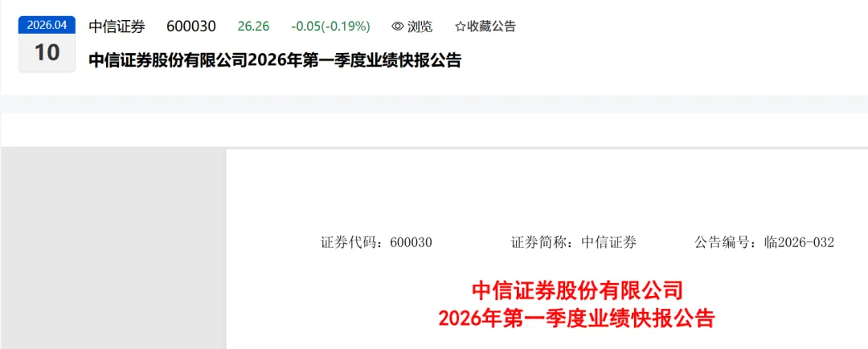Click the price change -0.05(-0.19%)

330,26
